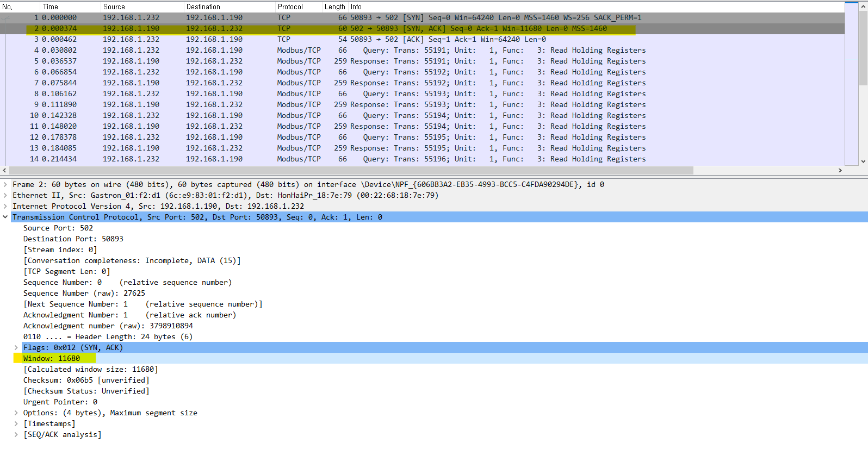The image size is (868, 449).
Task: Select the [Calculated window size: 11680] line
Action: 91,369
